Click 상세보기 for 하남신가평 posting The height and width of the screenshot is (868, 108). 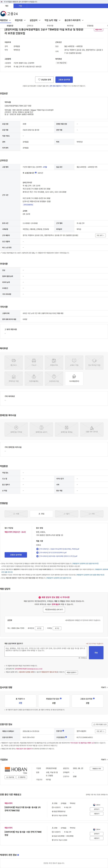tap(97, 809)
